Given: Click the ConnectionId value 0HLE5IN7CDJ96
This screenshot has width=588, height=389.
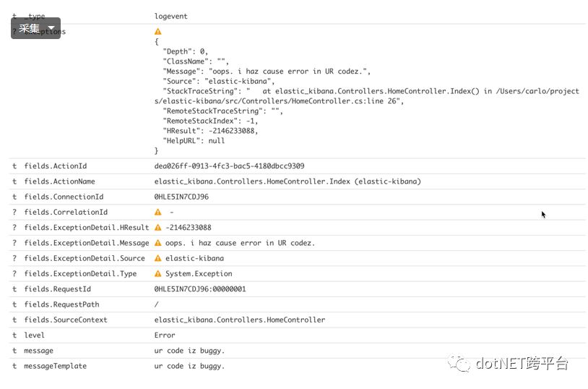Looking at the screenshot, I should [x=181, y=197].
